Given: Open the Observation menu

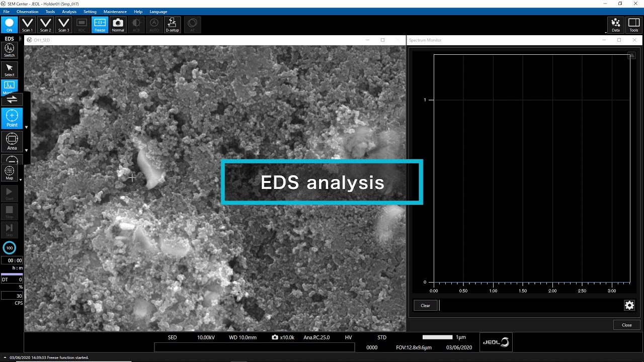Looking at the screenshot, I should [x=27, y=12].
